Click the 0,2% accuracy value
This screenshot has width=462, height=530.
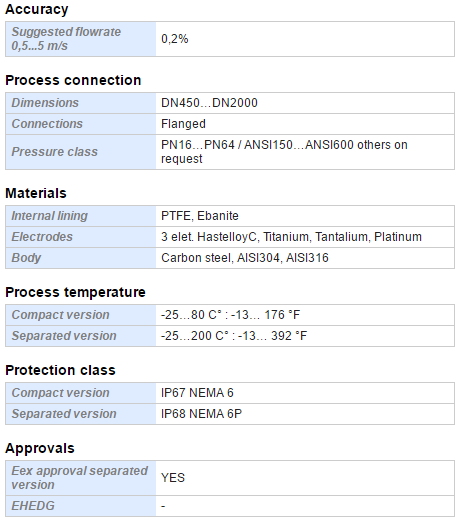tap(174, 39)
